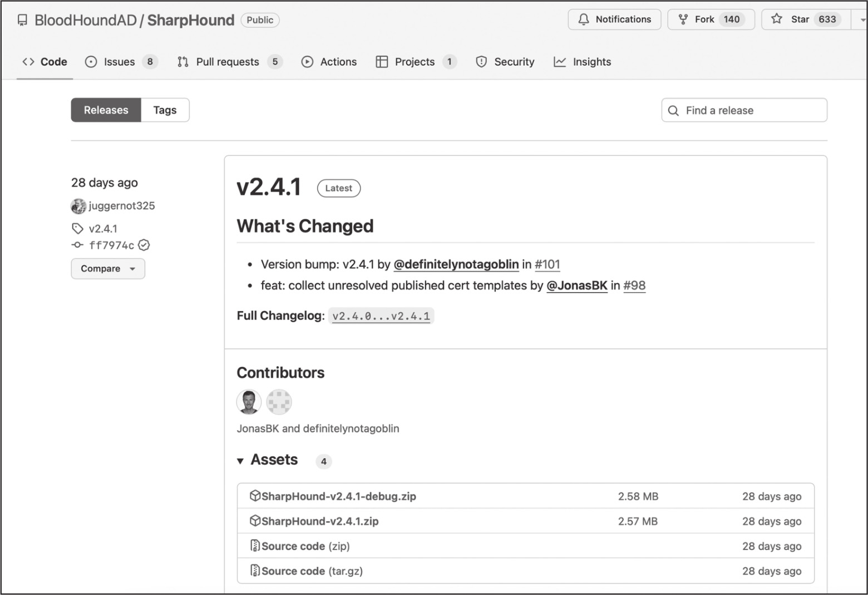
Task: Download SharpHound-v2.4.1-debug.zip asset
Action: pos(338,496)
